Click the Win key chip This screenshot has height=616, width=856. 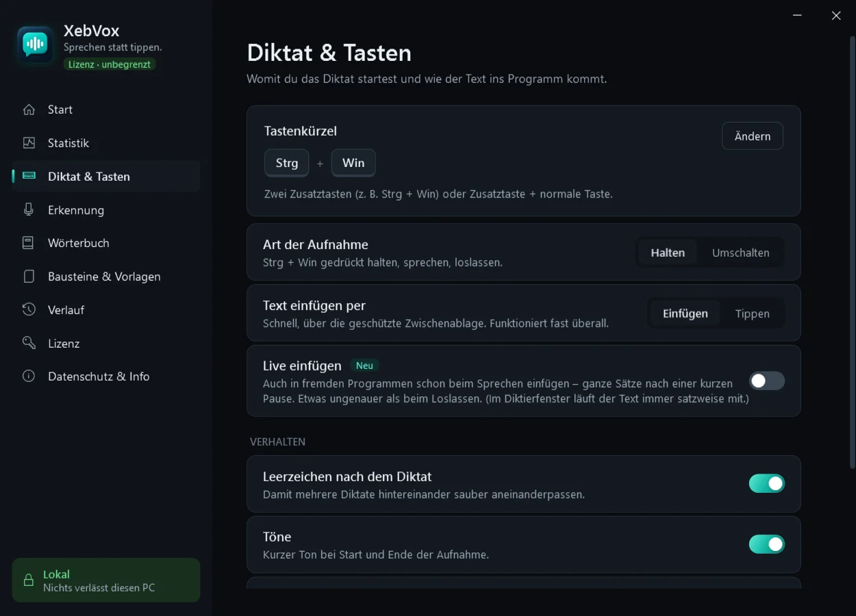click(353, 163)
